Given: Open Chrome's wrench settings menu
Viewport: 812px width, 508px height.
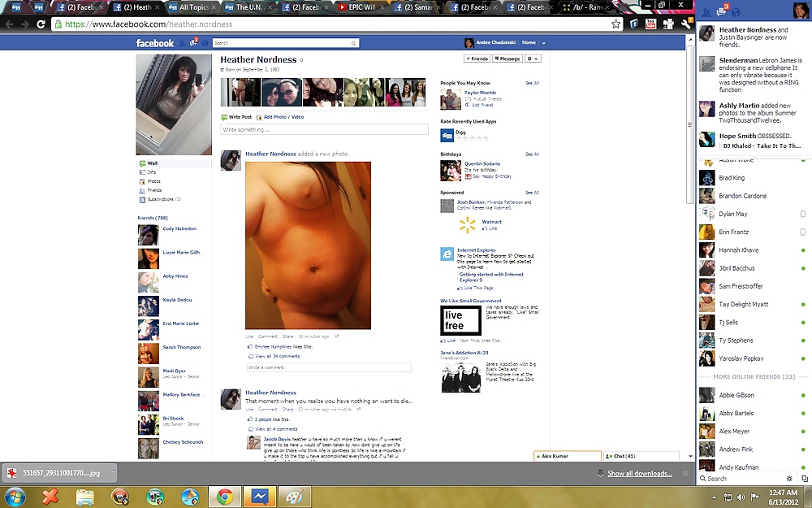Looking at the screenshot, I should [x=686, y=24].
